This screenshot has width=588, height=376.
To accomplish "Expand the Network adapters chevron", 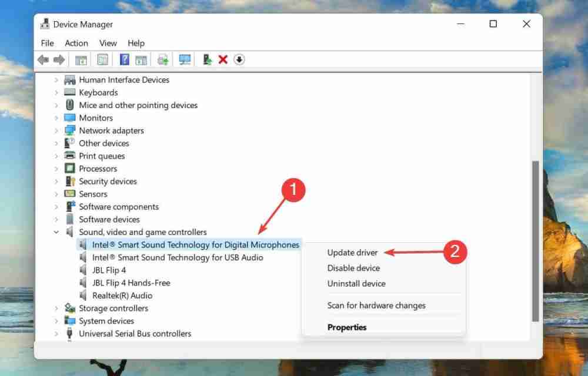I will pyautogui.click(x=56, y=130).
